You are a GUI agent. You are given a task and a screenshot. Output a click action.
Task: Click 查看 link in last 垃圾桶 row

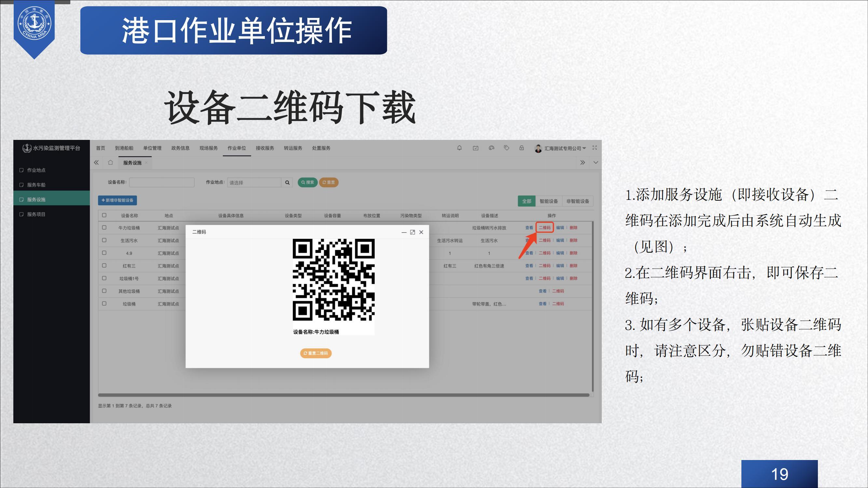543,304
